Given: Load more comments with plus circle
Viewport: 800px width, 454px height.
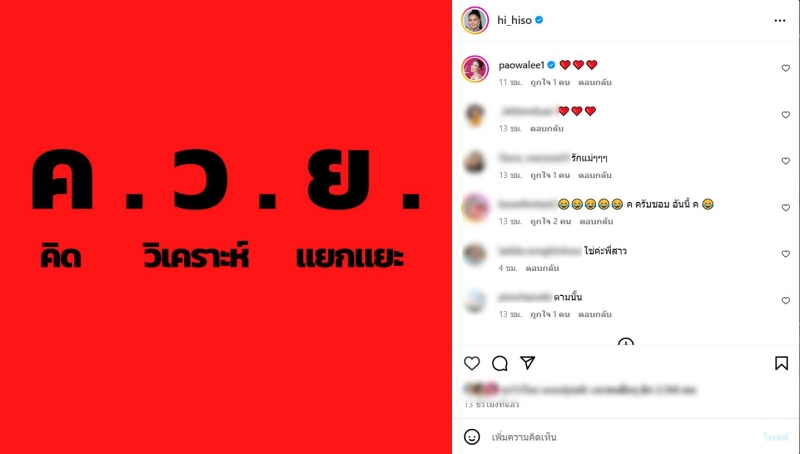Looking at the screenshot, I should [x=626, y=342].
